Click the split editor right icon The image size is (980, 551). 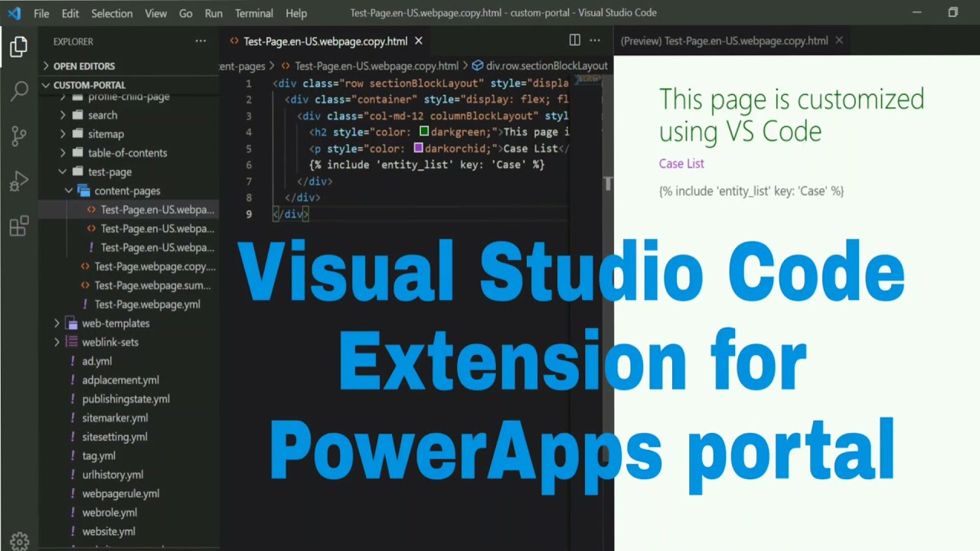pyautogui.click(x=574, y=41)
